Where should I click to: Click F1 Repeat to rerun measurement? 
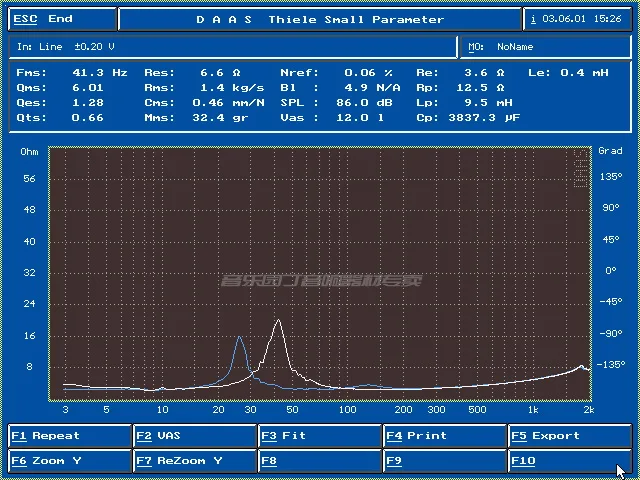(x=70, y=436)
